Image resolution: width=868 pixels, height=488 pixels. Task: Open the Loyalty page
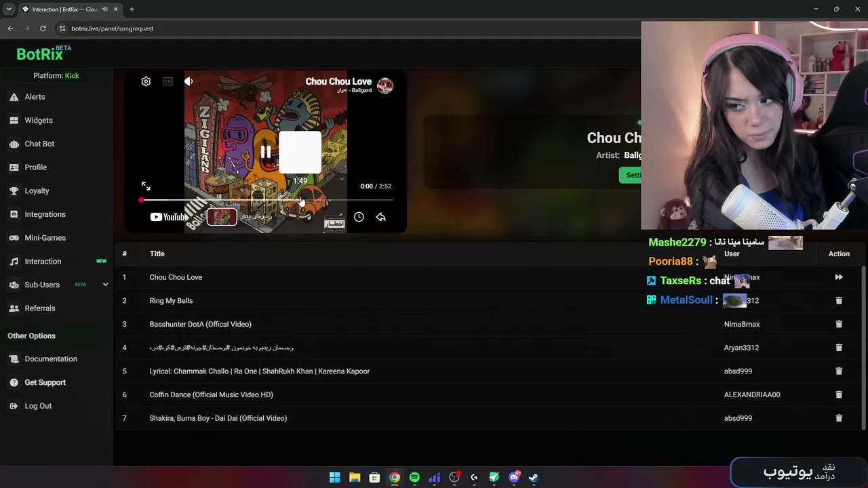tap(37, 191)
